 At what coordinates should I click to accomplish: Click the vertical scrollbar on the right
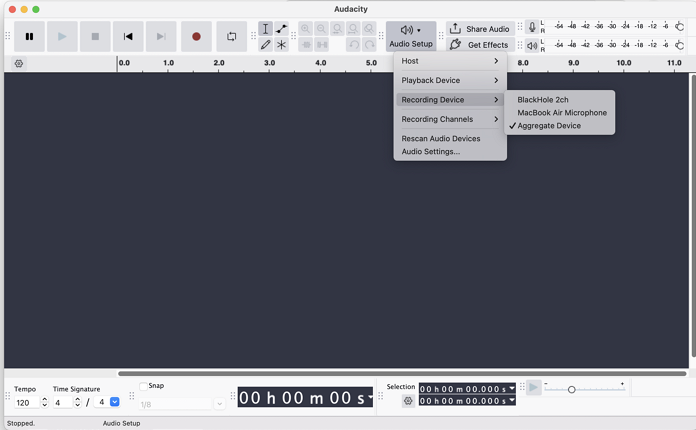(693, 216)
